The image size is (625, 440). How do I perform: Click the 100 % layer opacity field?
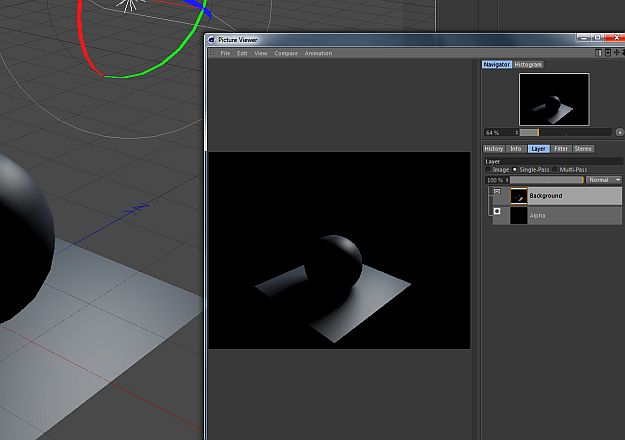pyautogui.click(x=497, y=180)
